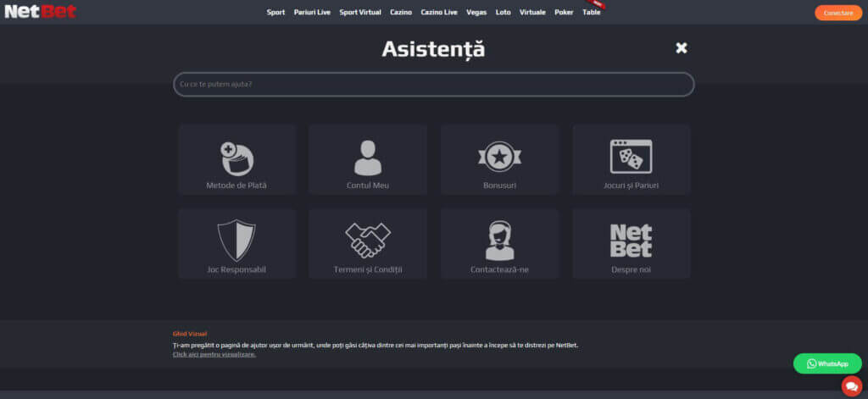The width and height of the screenshot is (868, 399).
Task: Click the Metode de Plată wallet icon
Action: click(x=237, y=158)
